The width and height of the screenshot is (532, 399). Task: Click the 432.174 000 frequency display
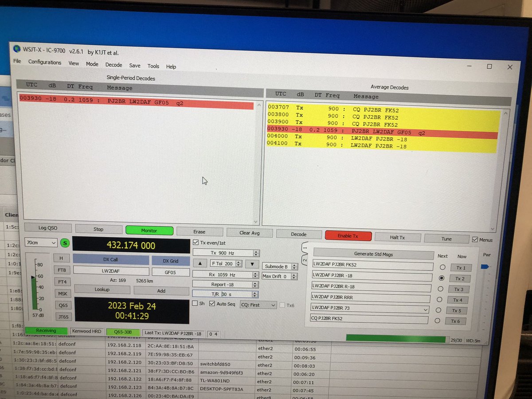pos(131,245)
